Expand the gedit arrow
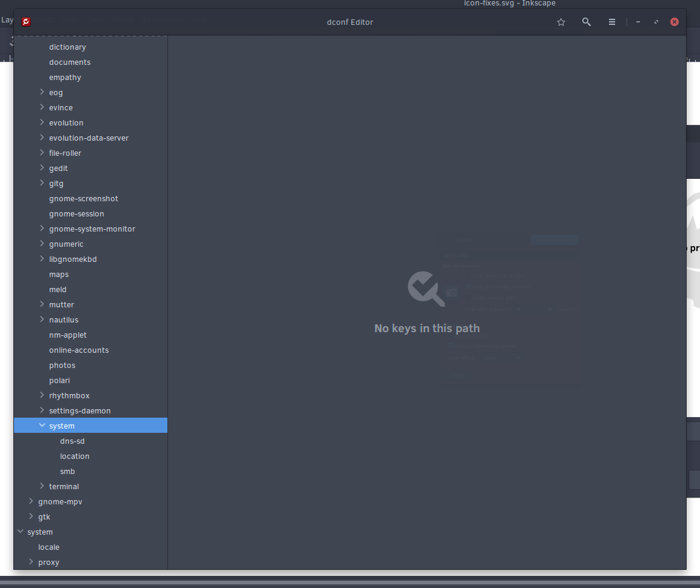Image resolution: width=700 pixels, height=588 pixels. pyautogui.click(x=42, y=168)
